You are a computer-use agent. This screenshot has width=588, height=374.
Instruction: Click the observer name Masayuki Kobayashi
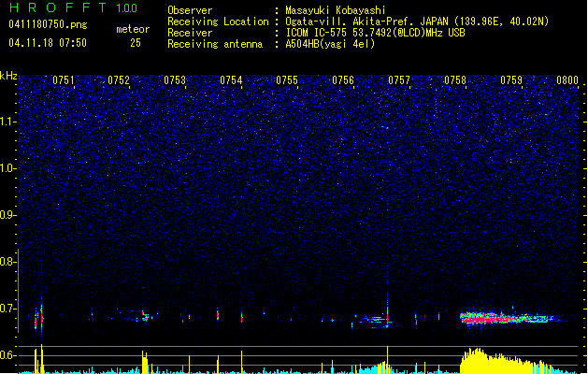(x=336, y=10)
